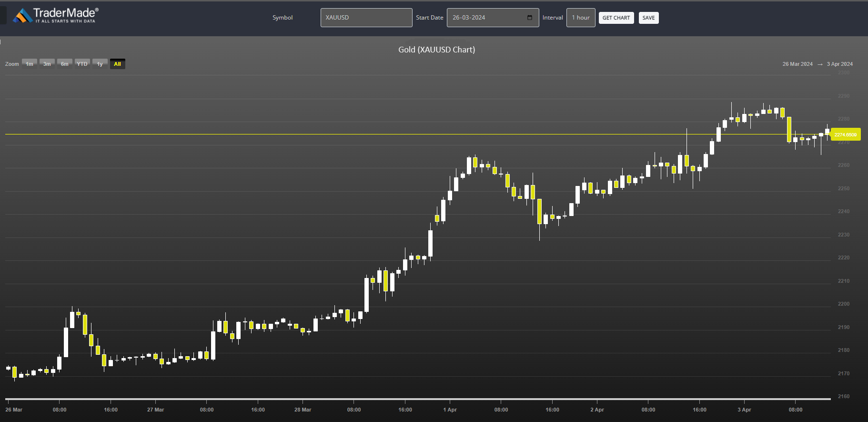Click the 2 Apr time axis label
The image size is (868, 422).
[x=597, y=410]
